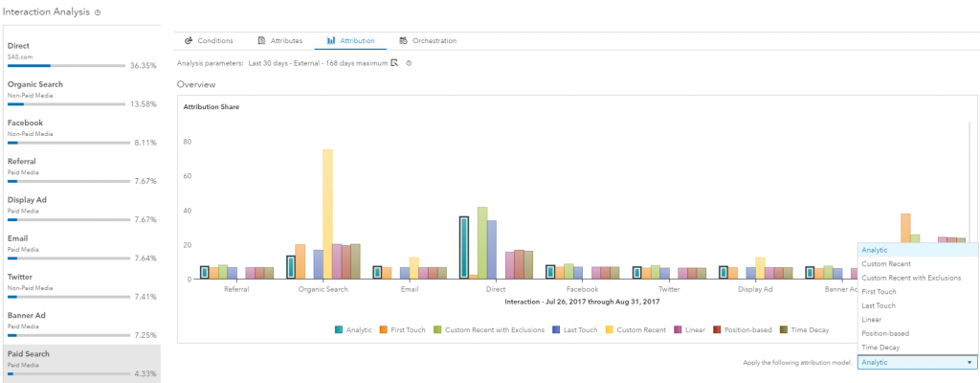Click help icon beside analysis parameters

click(409, 63)
